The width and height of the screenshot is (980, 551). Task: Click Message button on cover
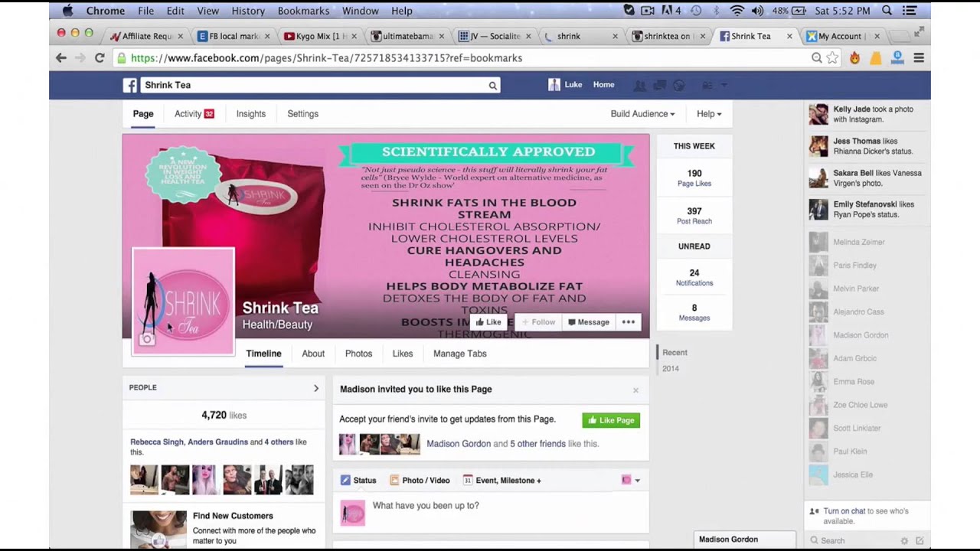click(588, 322)
